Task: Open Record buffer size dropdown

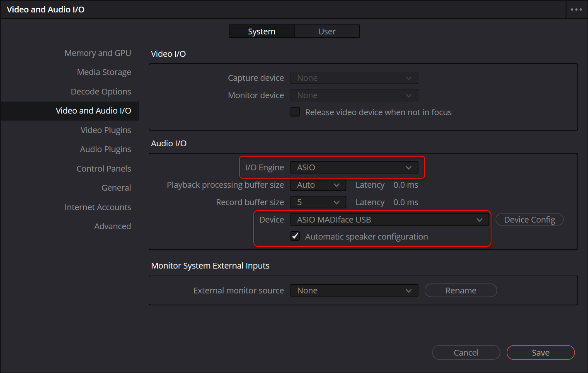Action: tap(318, 202)
